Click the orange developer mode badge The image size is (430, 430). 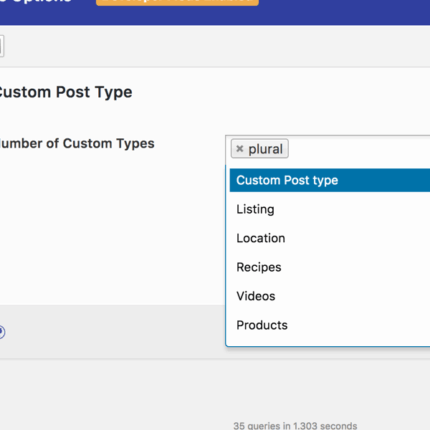177,2
